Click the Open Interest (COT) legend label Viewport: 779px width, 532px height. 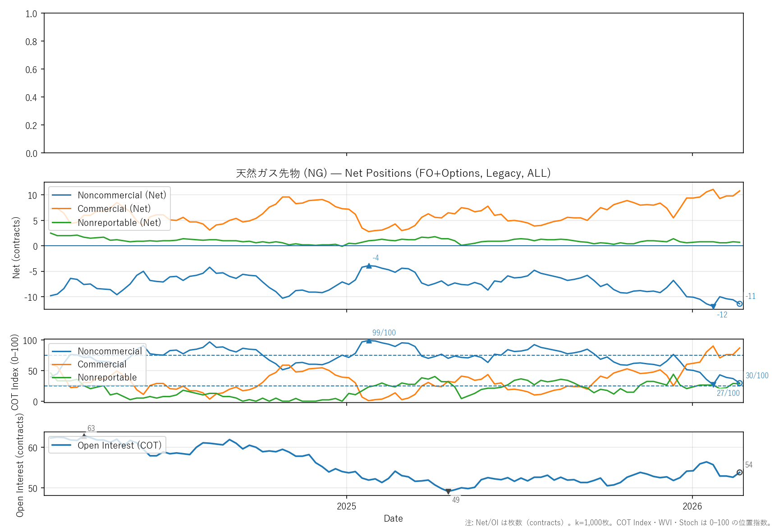119,445
